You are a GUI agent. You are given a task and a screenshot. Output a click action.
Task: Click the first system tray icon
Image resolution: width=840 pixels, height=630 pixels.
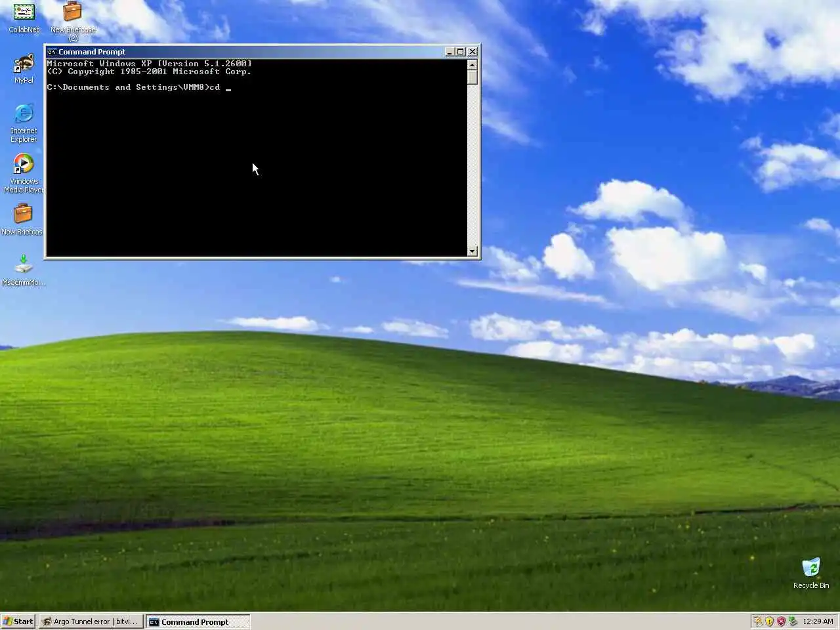(x=757, y=621)
